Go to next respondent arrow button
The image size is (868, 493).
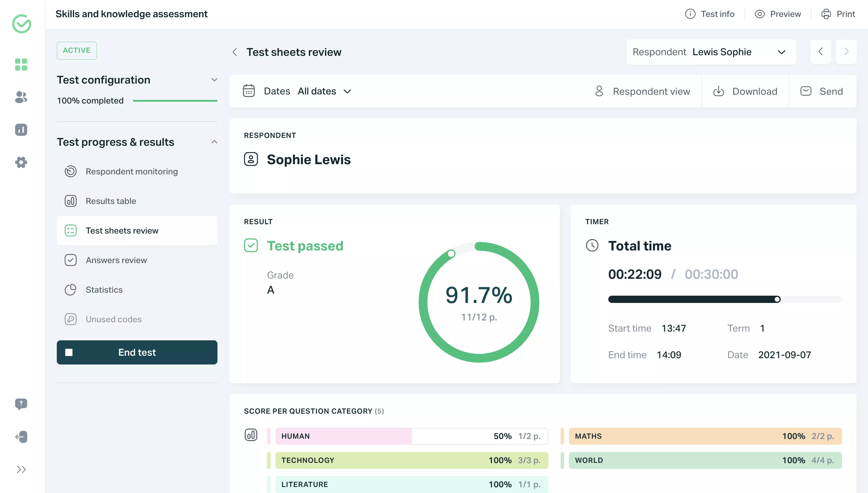click(x=846, y=52)
